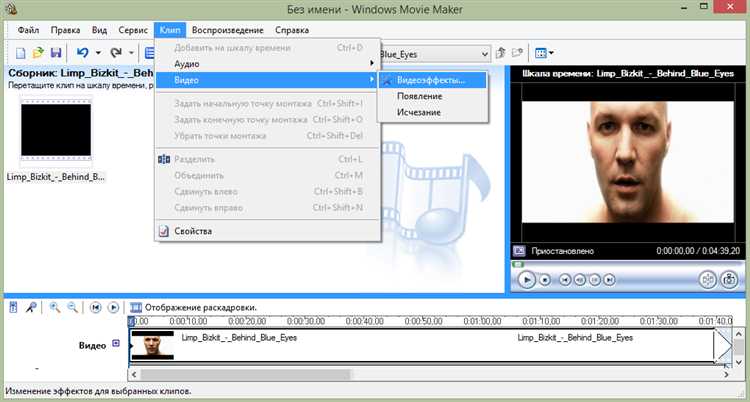Undo the last action via the toolbar
750x402 pixels.
(x=83, y=53)
